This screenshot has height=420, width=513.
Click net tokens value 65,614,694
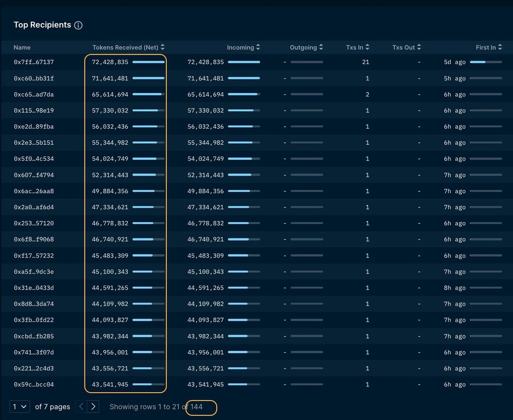(110, 94)
